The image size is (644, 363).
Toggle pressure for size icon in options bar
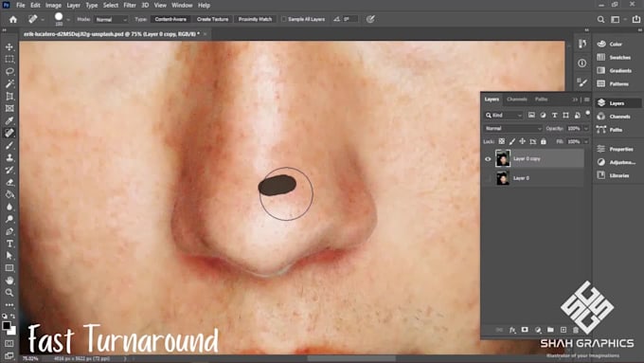pos(370,19)
